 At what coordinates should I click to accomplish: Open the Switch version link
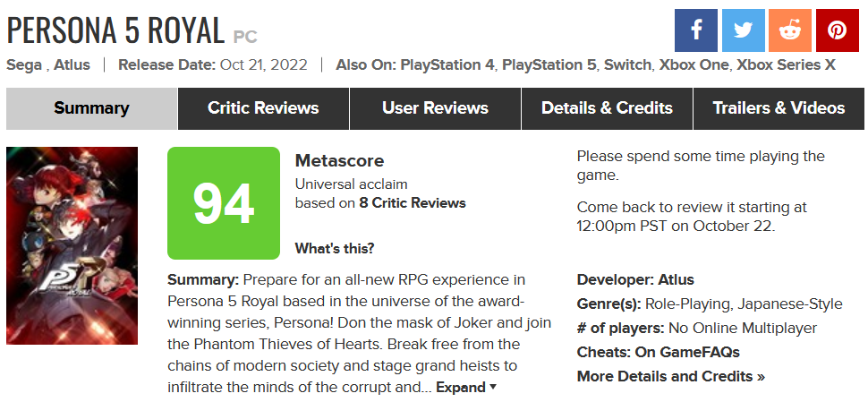627,64
